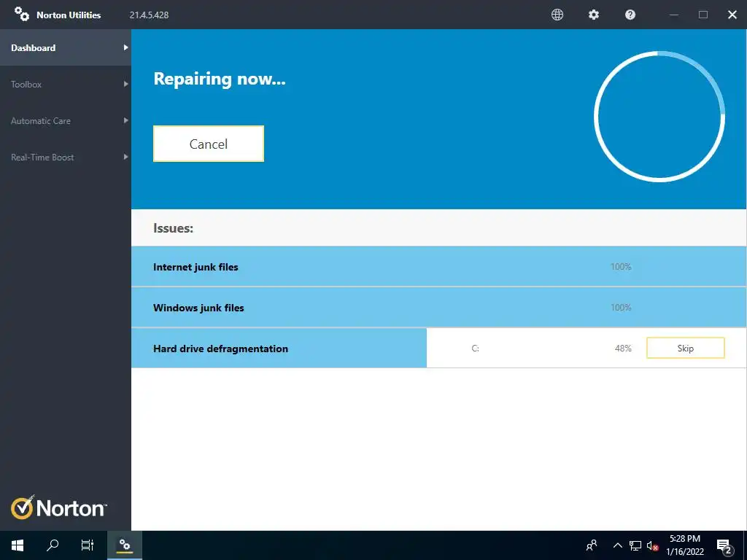Click the C: drive label

475,349
